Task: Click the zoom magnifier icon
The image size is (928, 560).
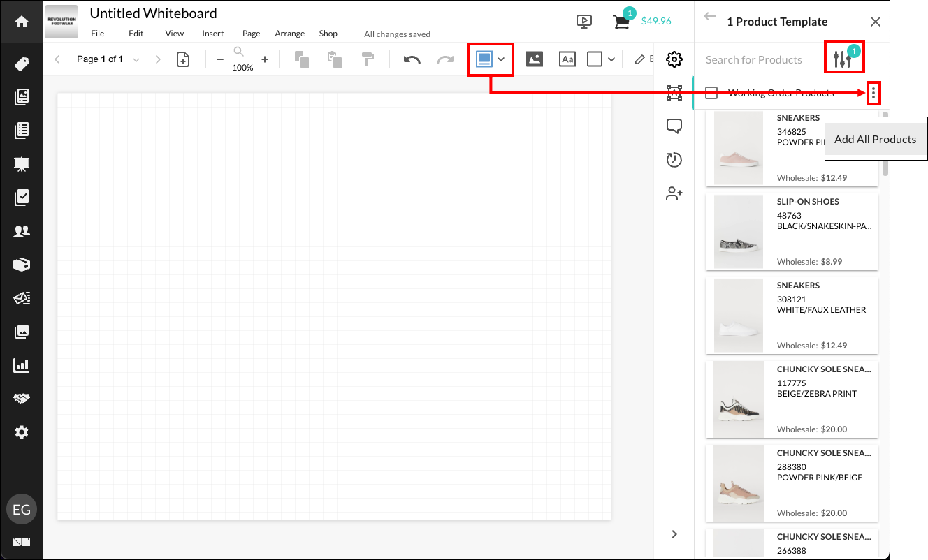Action: coord(239,52)
